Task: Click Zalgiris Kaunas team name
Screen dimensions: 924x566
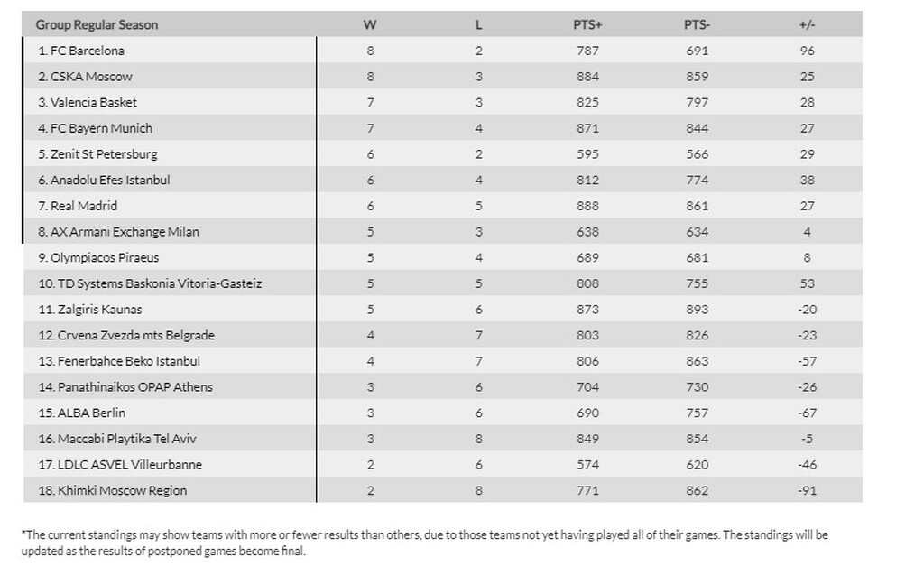Action: tap(95, 310)
